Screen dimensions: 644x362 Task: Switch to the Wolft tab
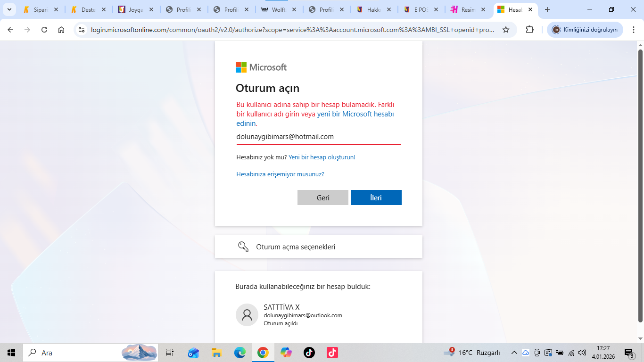point(278,9)
